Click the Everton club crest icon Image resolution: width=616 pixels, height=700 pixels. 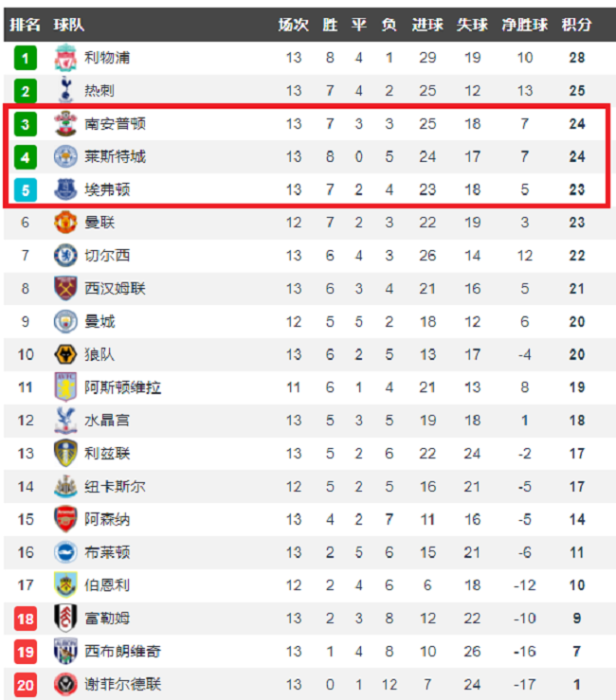[64, 189]
